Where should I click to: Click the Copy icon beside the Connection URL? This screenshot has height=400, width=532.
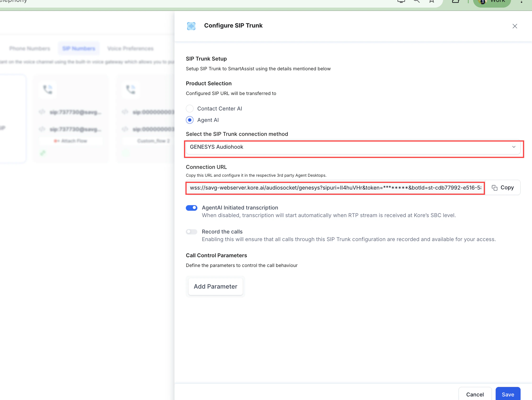point(495,187)
